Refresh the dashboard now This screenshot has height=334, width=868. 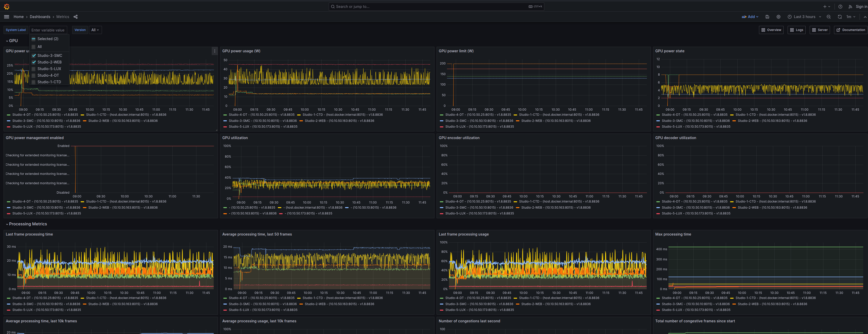pyautogui.click(x=840, y=17)
